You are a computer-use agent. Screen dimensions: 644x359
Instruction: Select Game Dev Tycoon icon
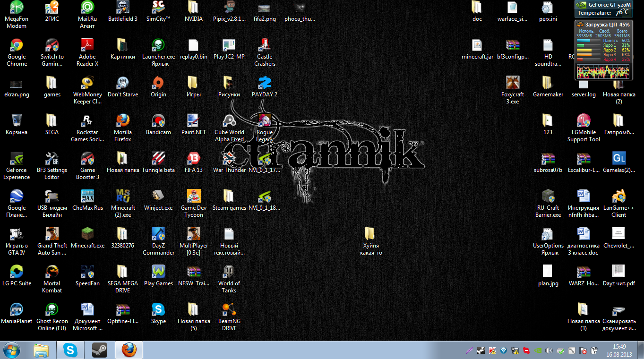[194, 204]
